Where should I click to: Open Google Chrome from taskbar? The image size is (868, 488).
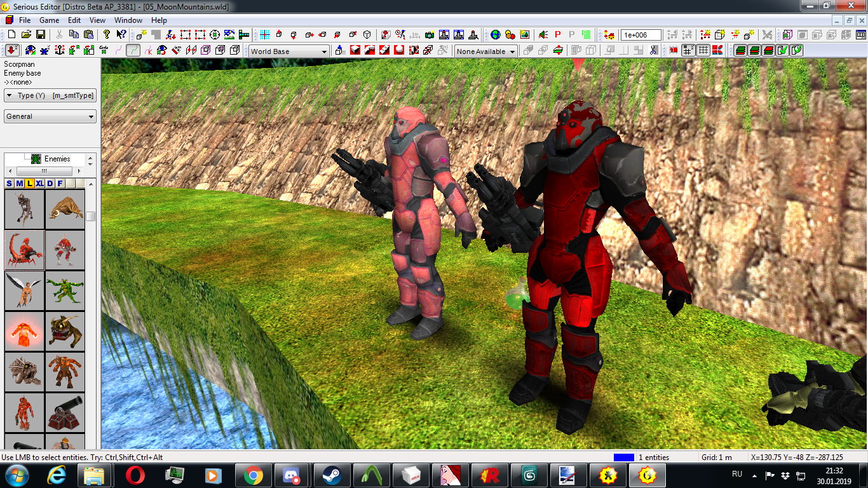(x=253, y=475)
